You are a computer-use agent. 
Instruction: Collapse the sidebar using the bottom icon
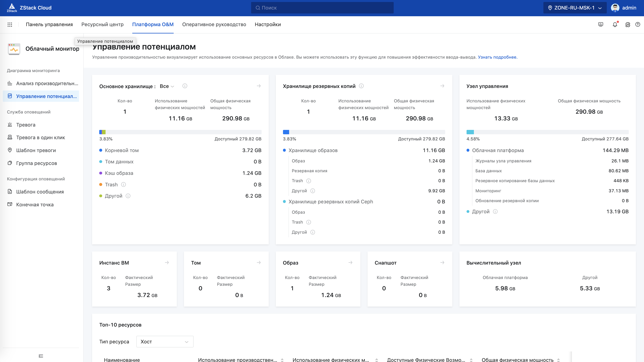[x=41, y=356]
